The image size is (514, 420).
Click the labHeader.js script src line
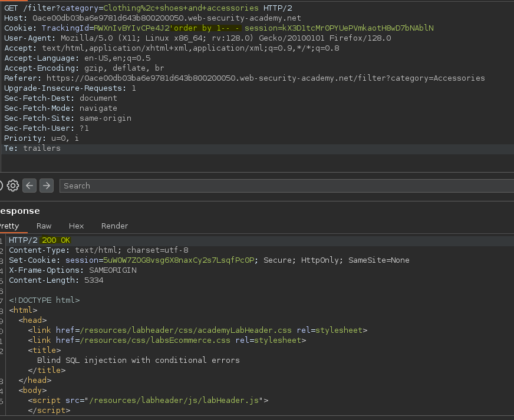[148, 401]
